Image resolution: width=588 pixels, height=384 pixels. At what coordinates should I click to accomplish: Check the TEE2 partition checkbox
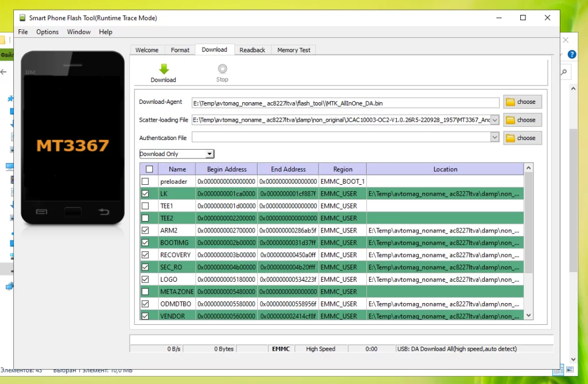pyautogui.click(x=145, y=218)
